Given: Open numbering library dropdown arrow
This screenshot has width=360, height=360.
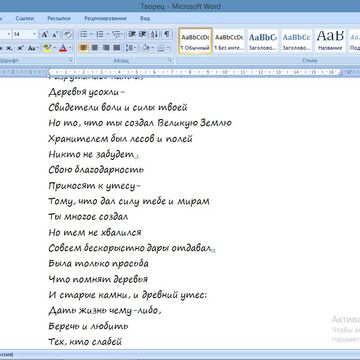Looking at the screenshot, I should (x=107, y=34).
